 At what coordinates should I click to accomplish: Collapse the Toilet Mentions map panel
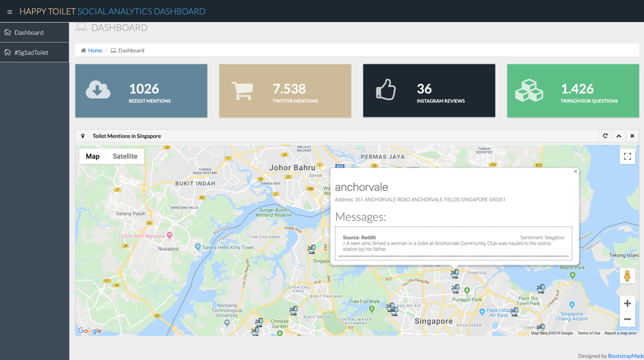point(619,136)
